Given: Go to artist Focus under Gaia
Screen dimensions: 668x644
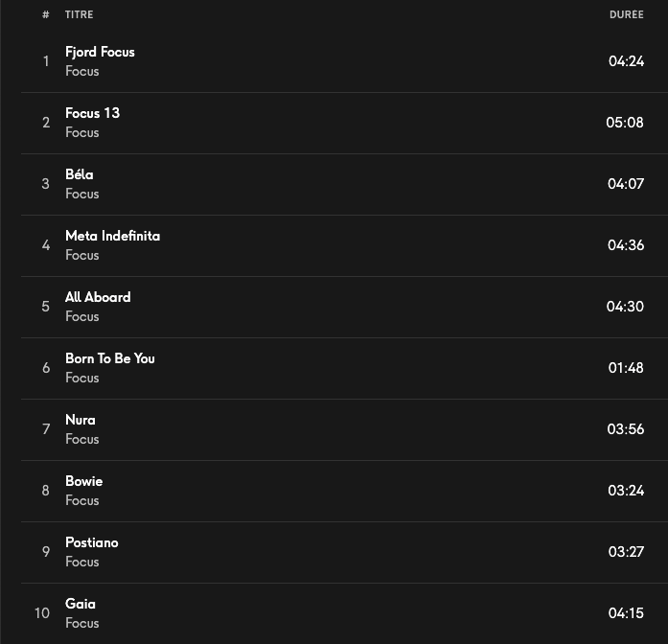Looking at the screenshot, I should pos(82,623).
